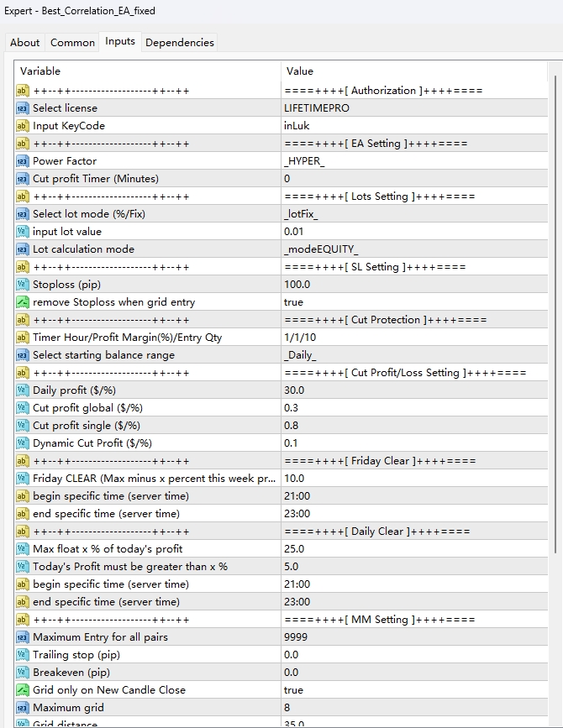The width and height of the screenshot is (563, 728).
Task: Edit the Maximum grid value 8
Action: [414, 708]
